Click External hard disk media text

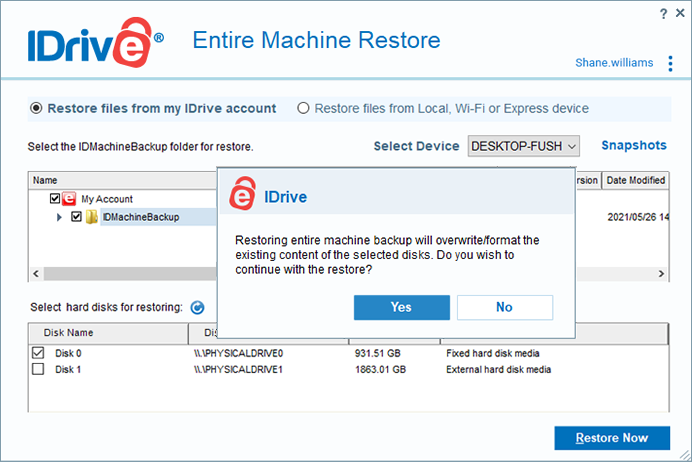coord(498,370)
